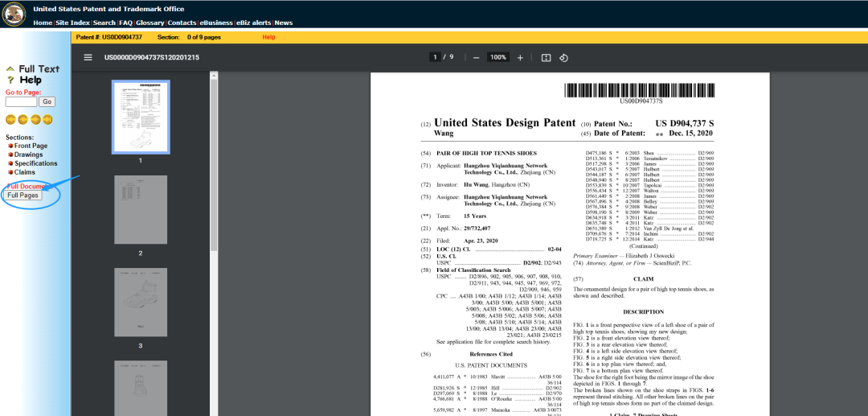Image resolution: width=868 pixels, height=416 pixels.
Task: Click the red bullet beside Front Page
Action: coord(10,146)
